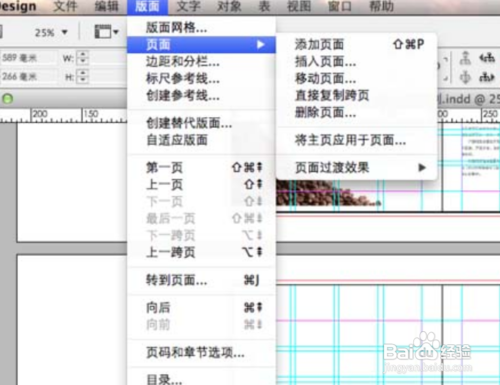Click the green window zoom button
The width and height of the screenshot is (500, 385).
[7, 99]
